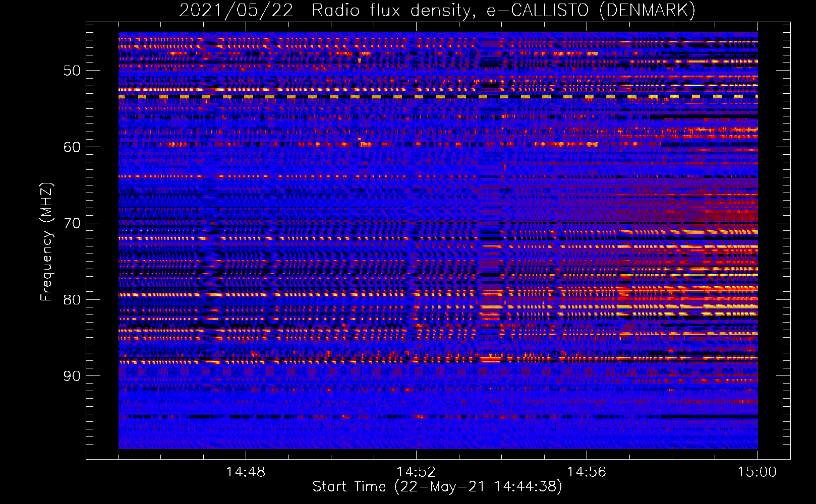This screenshot has width=816, height=504.
Task: Click the 'Frequency (MHZ)' axis label
Action: tap(46, 242)
